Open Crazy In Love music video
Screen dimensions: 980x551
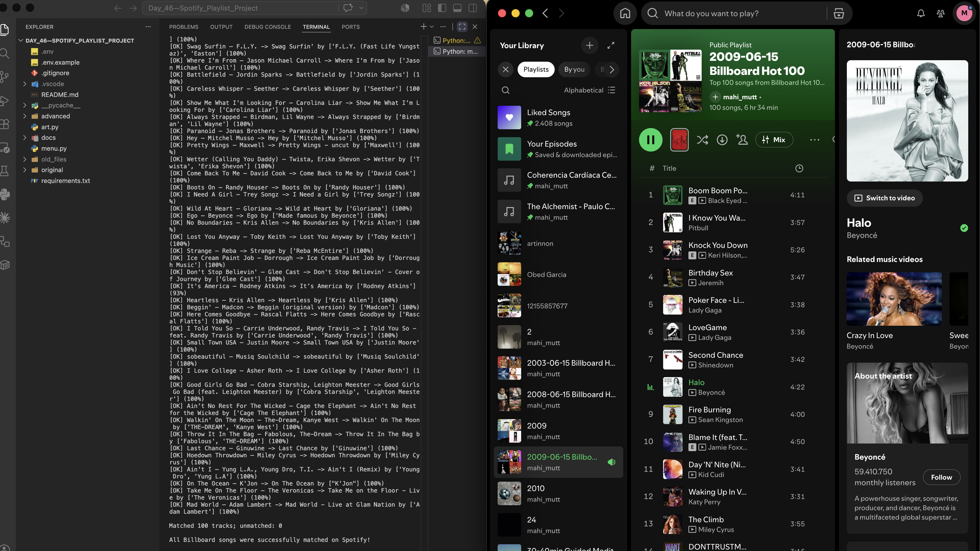point(894,299)
